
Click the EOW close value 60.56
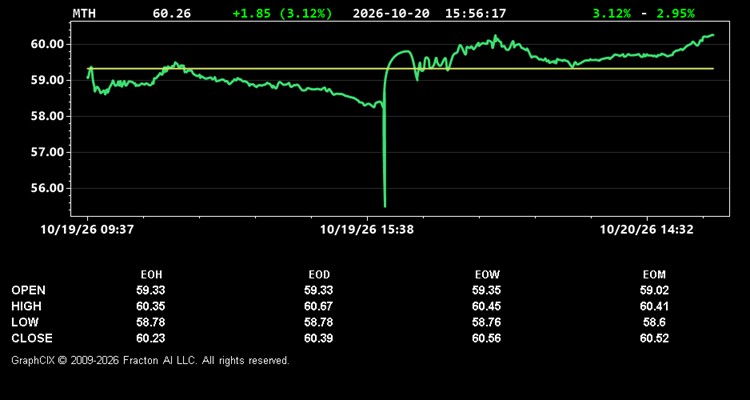point(486,338)
